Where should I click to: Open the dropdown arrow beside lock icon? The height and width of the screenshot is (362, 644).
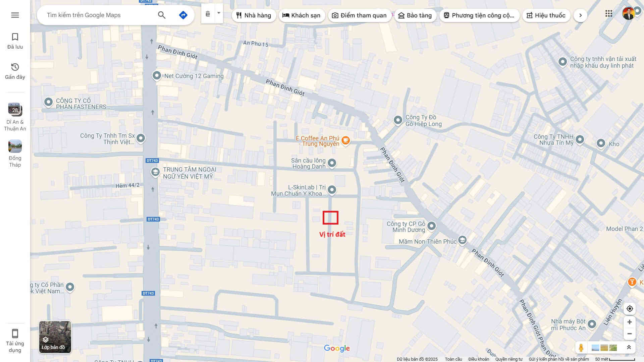click(219, 13)
